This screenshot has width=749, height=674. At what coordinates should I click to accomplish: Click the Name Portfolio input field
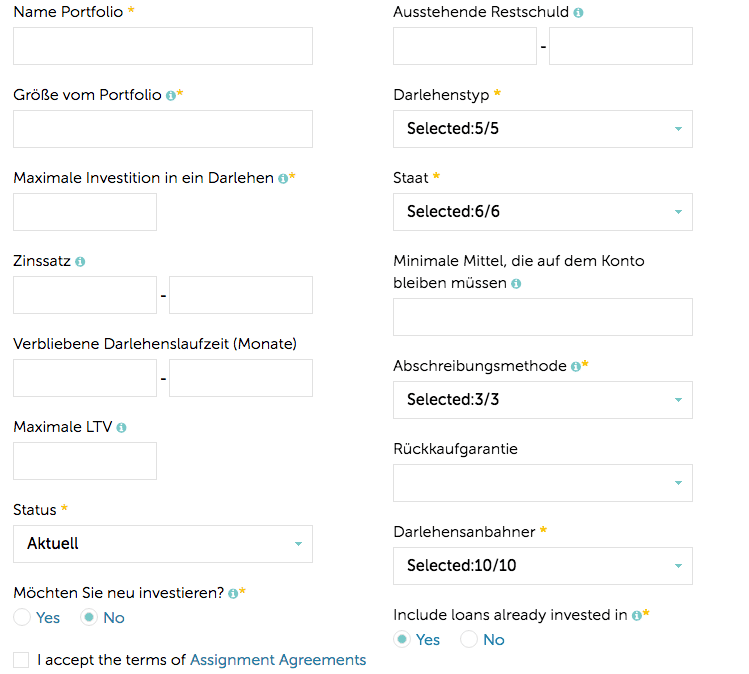[163, 46]
